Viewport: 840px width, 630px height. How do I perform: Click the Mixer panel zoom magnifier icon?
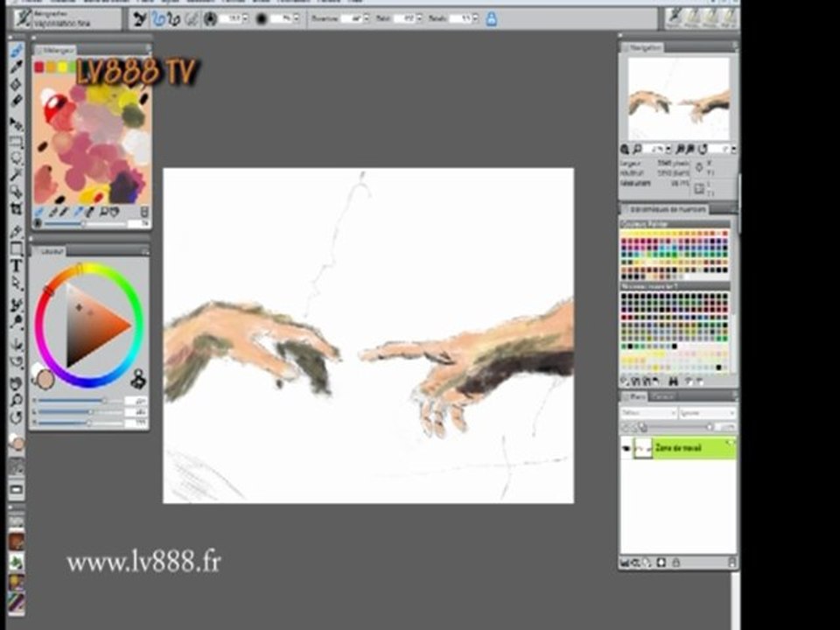[x=104, y=212]
